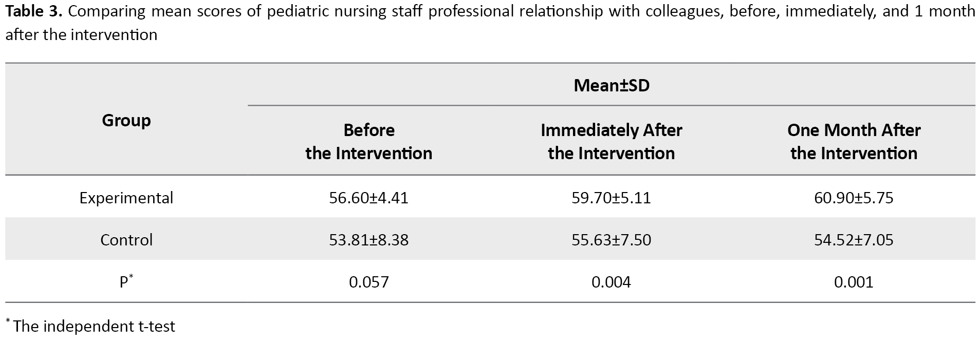This screenshot has width=980, height=343.
Task: Click the 60.90±5.75 cell
Action: pyautogui.click(x=854, y=198)
